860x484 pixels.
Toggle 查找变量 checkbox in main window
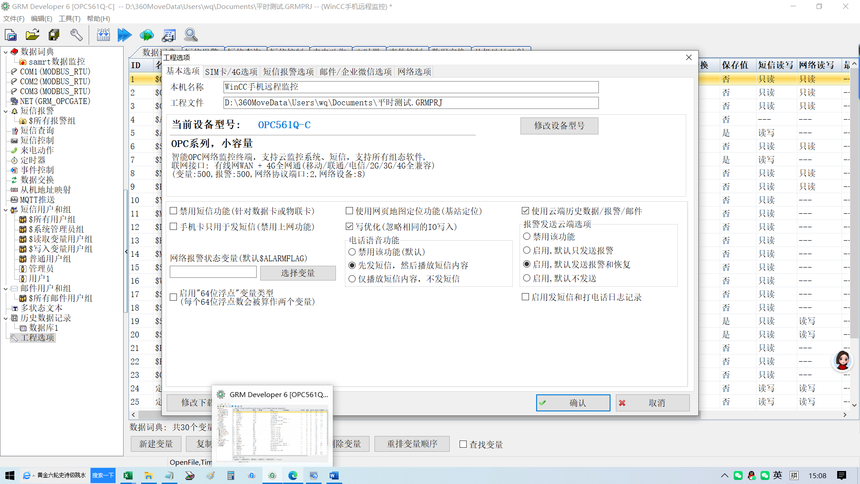point(463,444)
